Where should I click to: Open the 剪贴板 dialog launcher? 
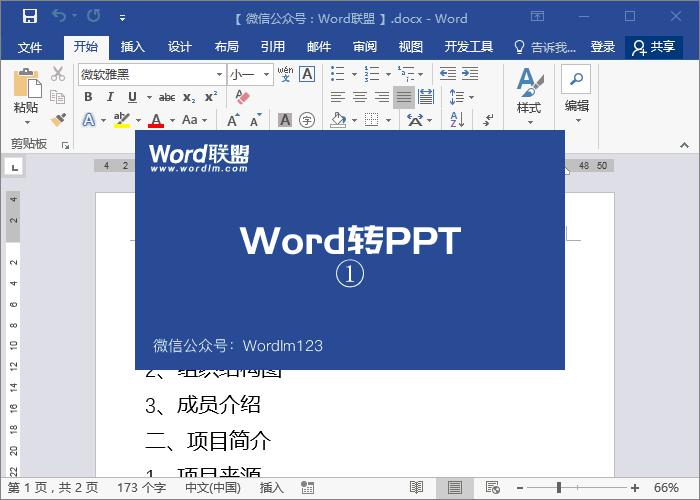tap(66, 145)
